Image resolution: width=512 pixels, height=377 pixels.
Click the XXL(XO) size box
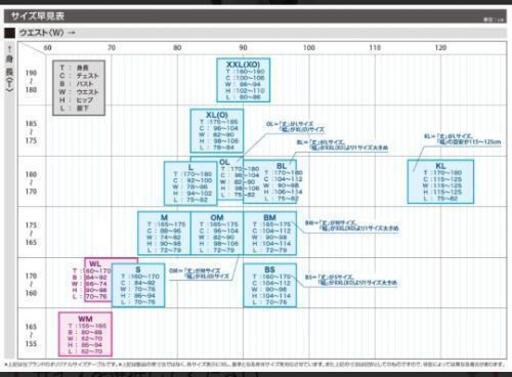pyautogui.click(x=243, y=80)
